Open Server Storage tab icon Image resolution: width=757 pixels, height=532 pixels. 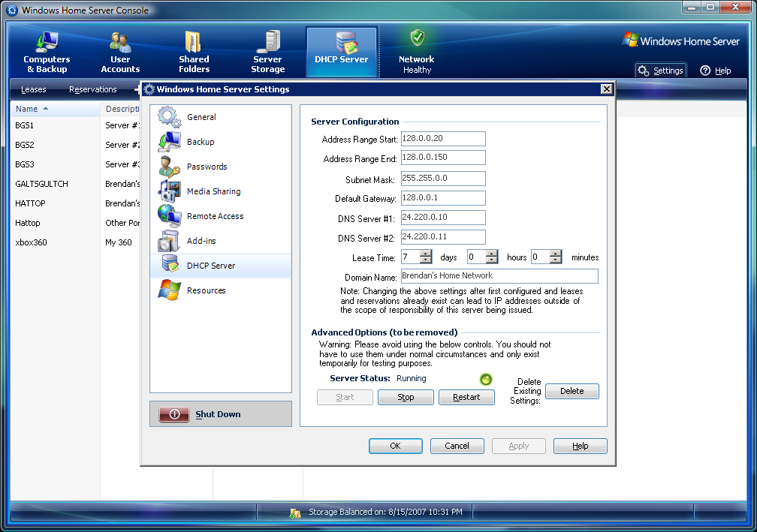point(268,41)
